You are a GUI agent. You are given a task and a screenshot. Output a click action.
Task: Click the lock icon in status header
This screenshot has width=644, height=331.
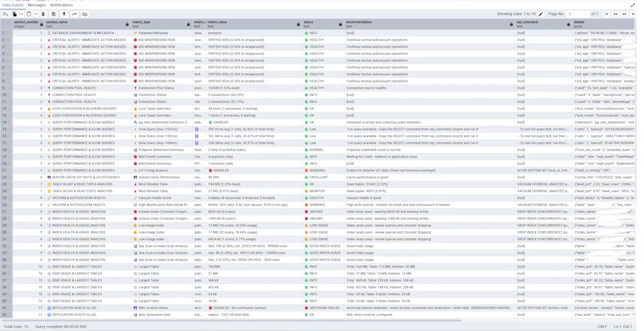(x=340, y=24)
